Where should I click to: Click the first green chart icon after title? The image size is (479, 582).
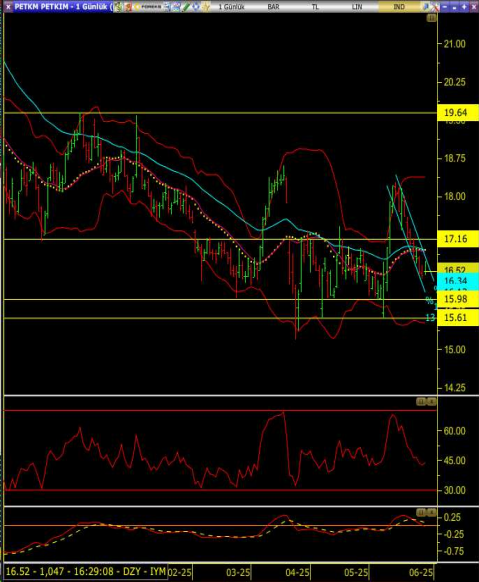click(x=118, y=7)
